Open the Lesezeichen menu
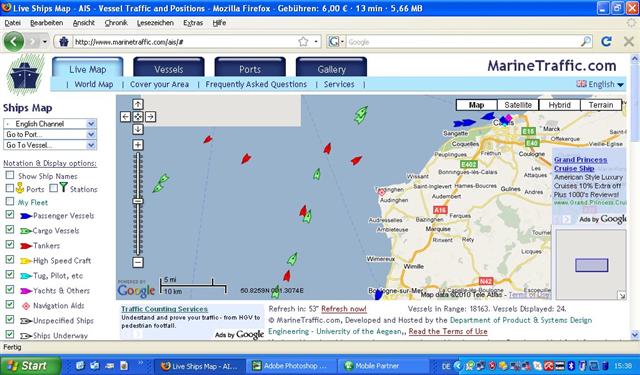640x375 pixels. 155,23
